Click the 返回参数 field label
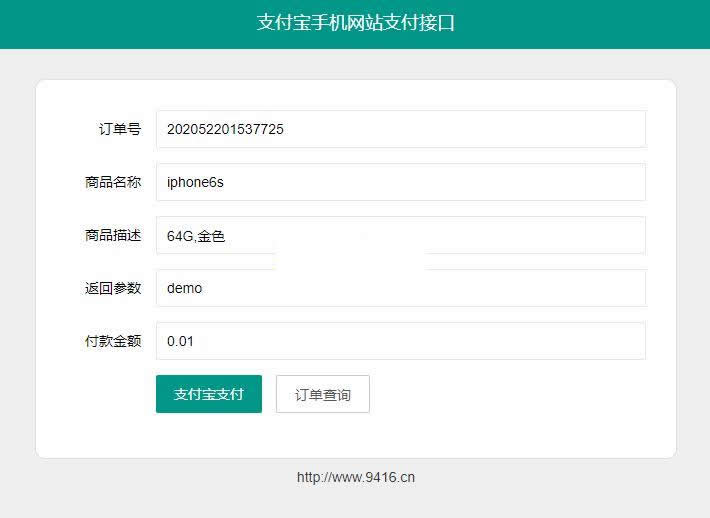Image resolution: width=710 pixels, height=518 pixels. [x=113, y=288]
